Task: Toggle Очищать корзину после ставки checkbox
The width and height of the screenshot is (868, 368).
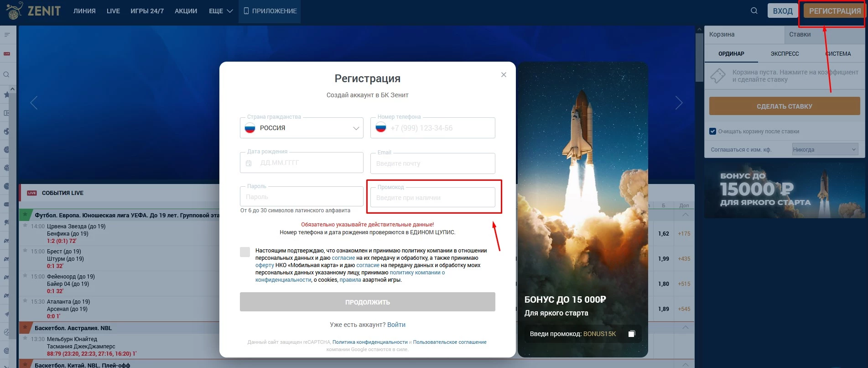Action: point(713,131)
